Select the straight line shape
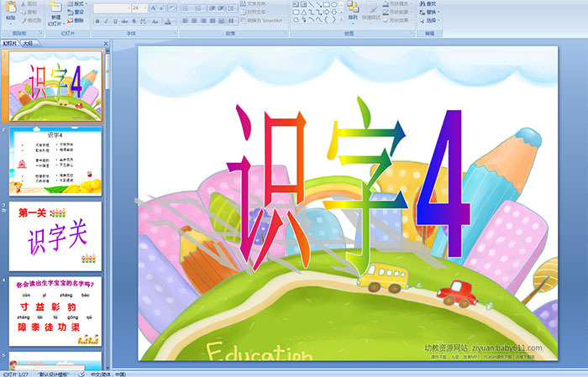This screenshot has height=377, width=588. click(x=312, y=4)
